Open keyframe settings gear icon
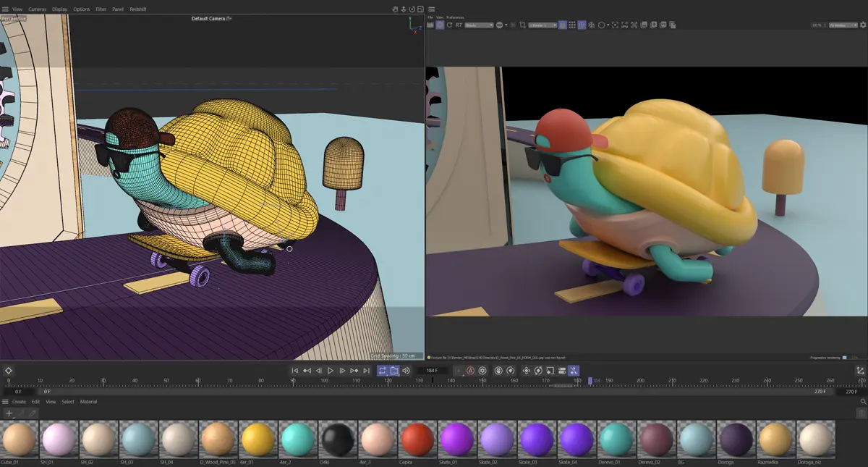This screenshot has width=868, height=467. 482,371
